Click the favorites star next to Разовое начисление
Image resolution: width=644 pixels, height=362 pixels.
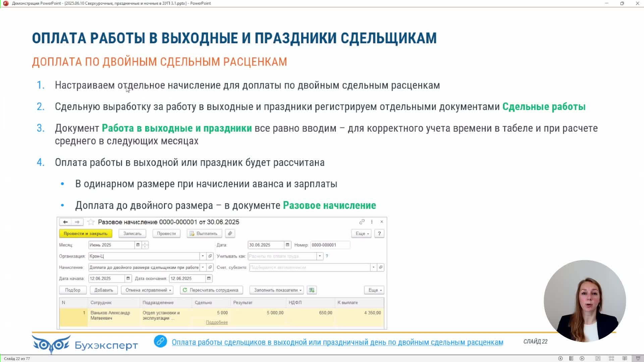(91, 222)
